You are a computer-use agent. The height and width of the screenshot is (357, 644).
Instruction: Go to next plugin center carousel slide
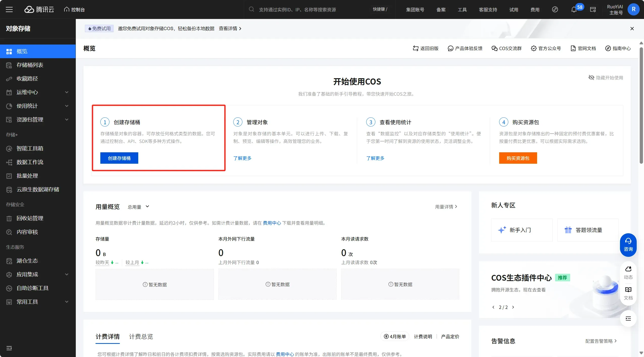513,307
